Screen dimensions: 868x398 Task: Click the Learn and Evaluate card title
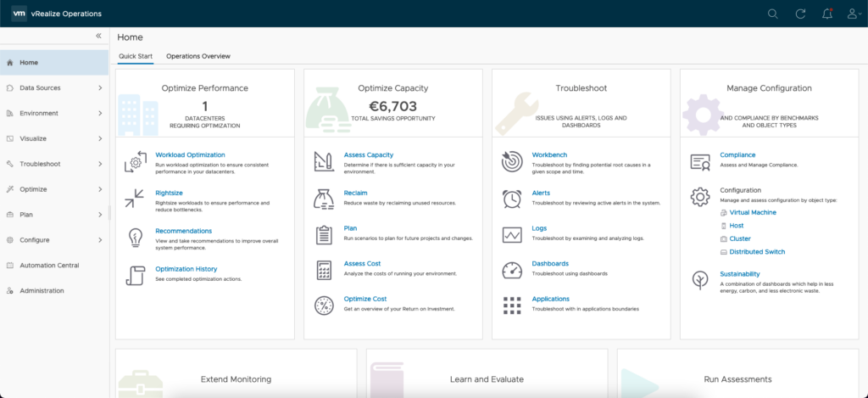coord(487,379)
